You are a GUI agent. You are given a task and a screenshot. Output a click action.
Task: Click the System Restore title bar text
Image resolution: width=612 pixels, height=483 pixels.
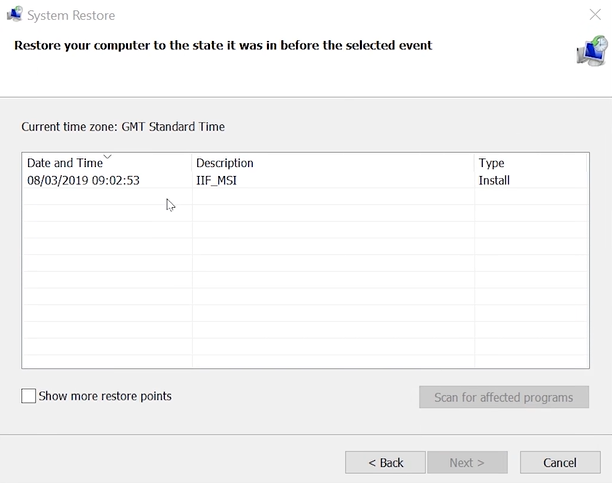[71, 15]
